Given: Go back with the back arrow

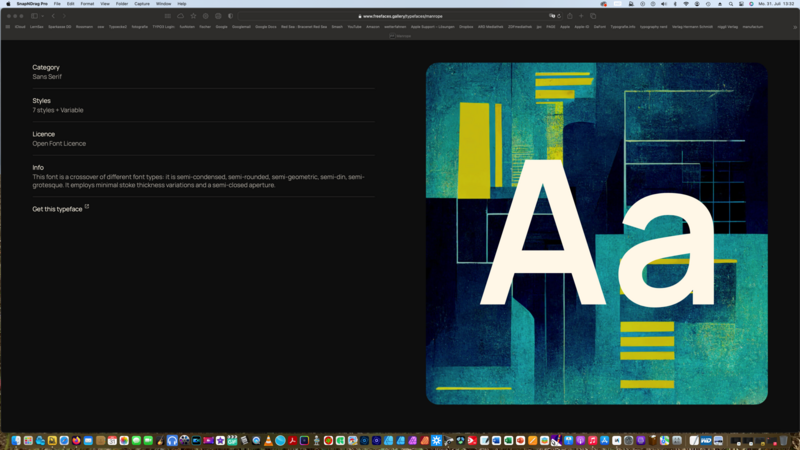Looking at the screenshot, I should (54, 16).
